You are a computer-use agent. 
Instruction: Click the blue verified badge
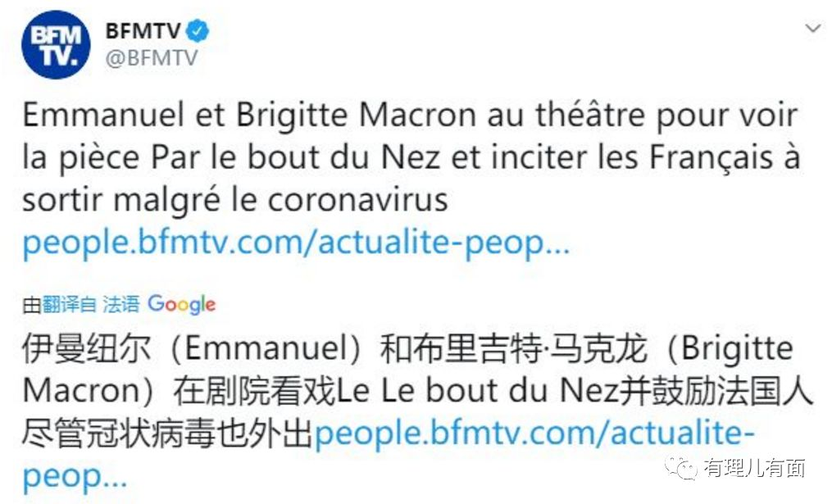pyautogui.click(x=198, y=30)
